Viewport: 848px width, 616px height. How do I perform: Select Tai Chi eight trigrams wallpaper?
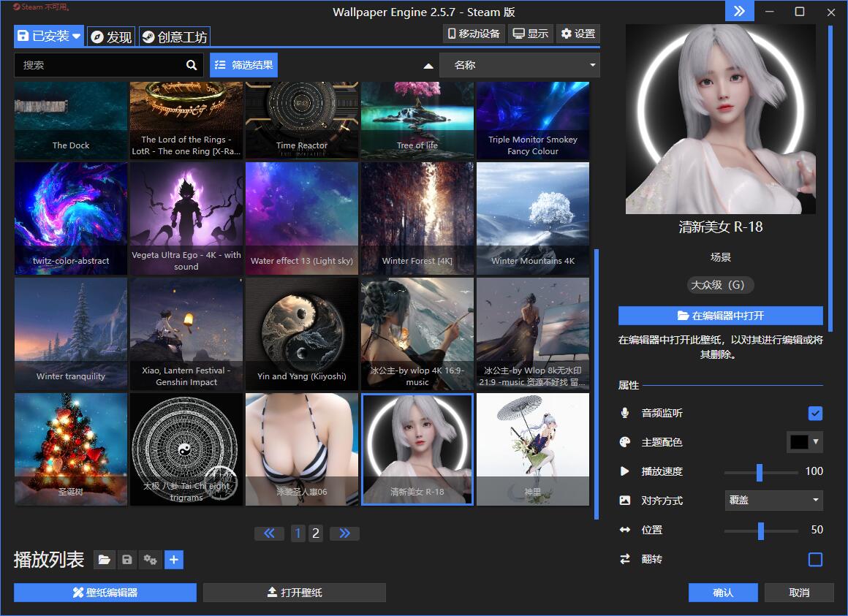point(186,449)
